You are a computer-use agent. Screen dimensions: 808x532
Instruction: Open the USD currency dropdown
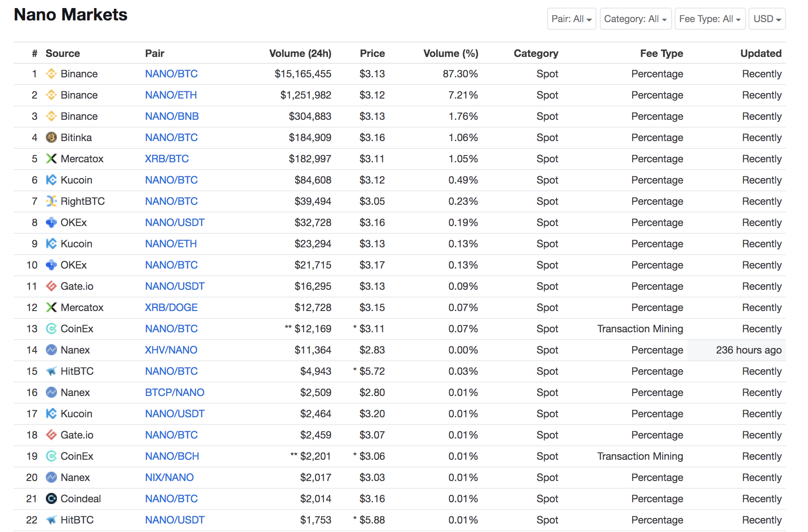[x=767, y=19]
